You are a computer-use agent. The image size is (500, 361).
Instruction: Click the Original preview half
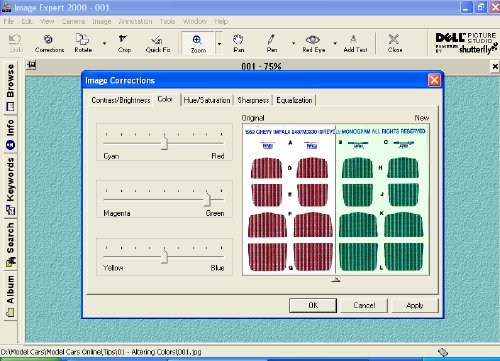(289, 199)
